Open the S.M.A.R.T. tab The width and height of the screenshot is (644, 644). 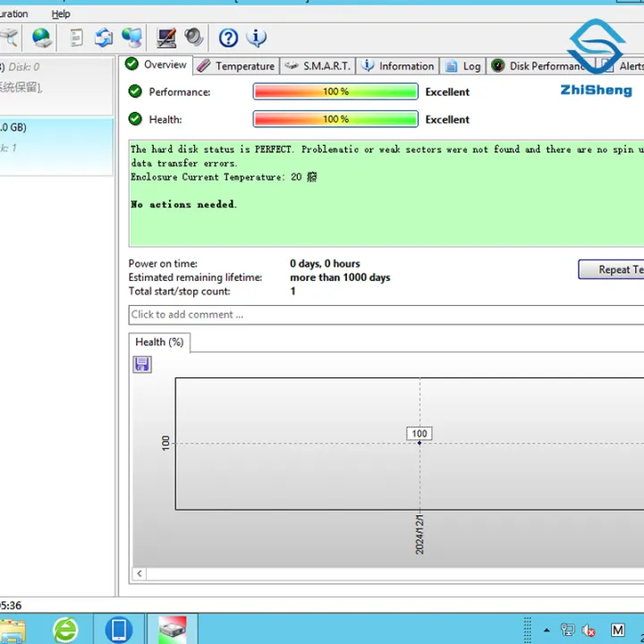[x=318, y=66]
